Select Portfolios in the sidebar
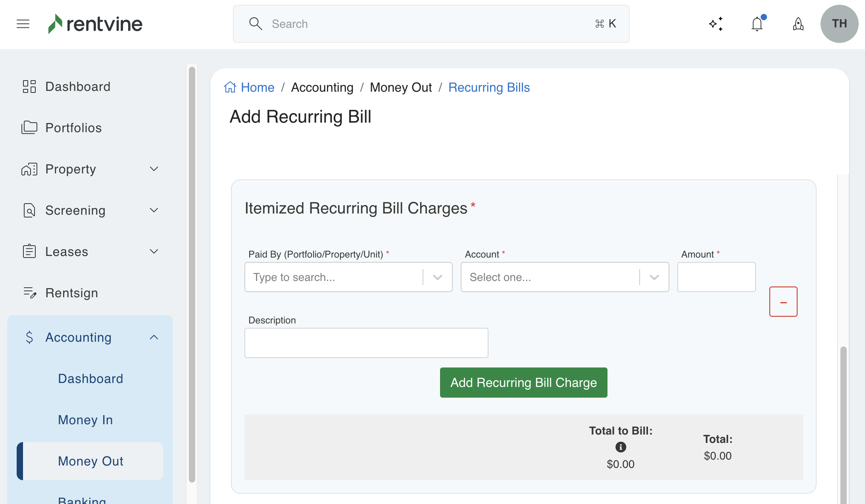The height and width of the screenshot is (504, 865). [x=73, y=128]
